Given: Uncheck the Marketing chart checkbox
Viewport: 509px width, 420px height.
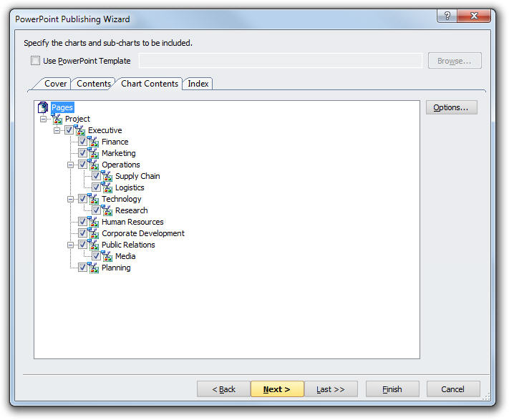Looking at the screenshot, I should pyautogui.click(x=82, y=153).
